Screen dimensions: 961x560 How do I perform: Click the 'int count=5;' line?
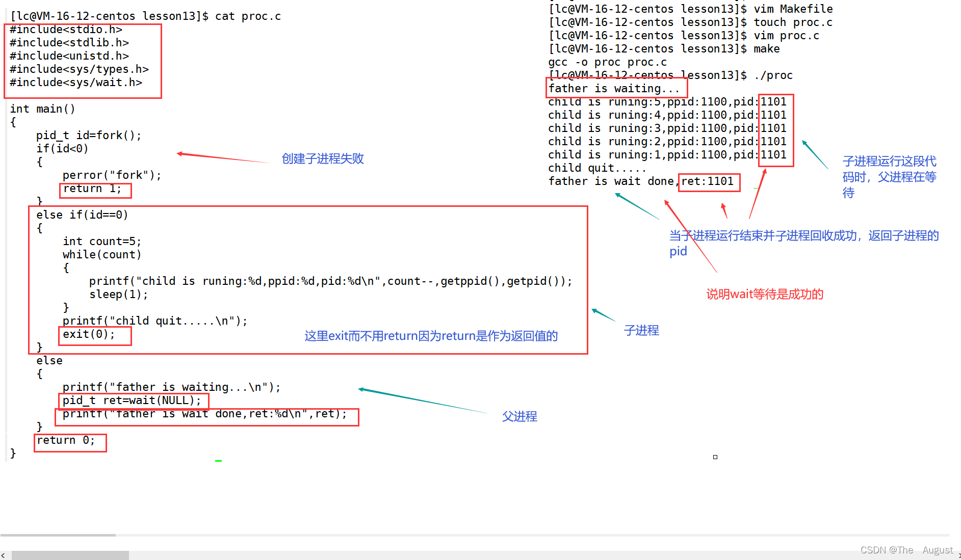[x=102, y=242]
